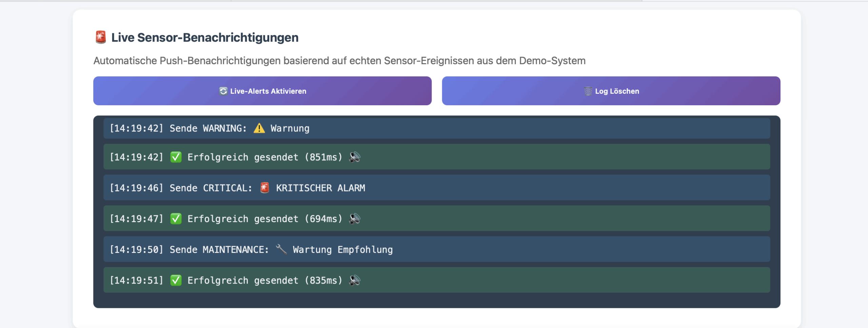This screenshot has width=868, height=328.
Task: Select the 14:19:42 Sende WARNING log row
Action: click(437, 128)
